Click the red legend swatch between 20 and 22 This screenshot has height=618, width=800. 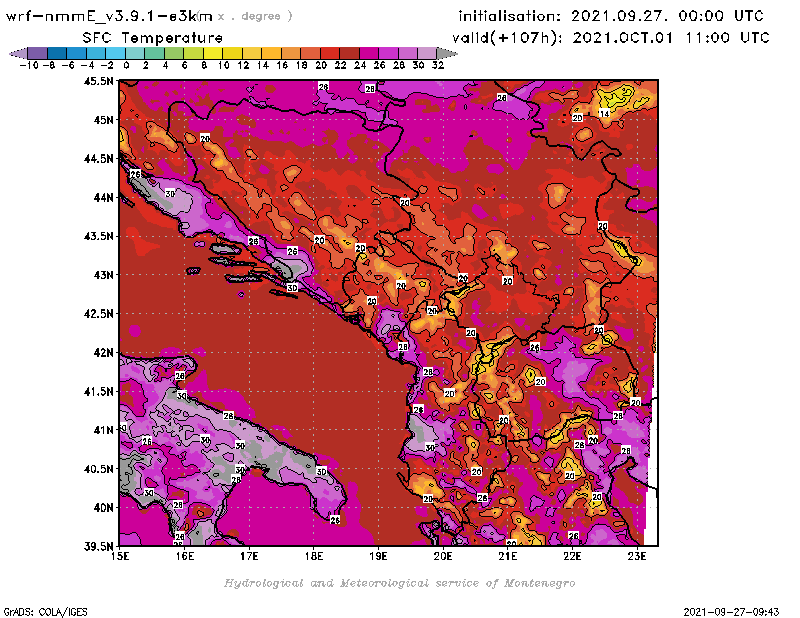329,53
